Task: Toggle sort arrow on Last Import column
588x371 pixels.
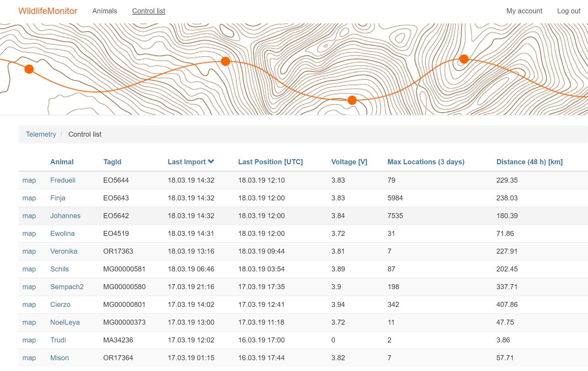Action: point(211,162)
